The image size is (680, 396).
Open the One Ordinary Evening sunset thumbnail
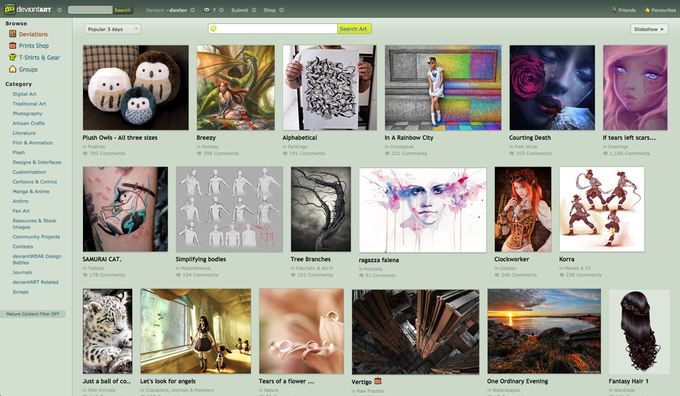pos(544,331)
